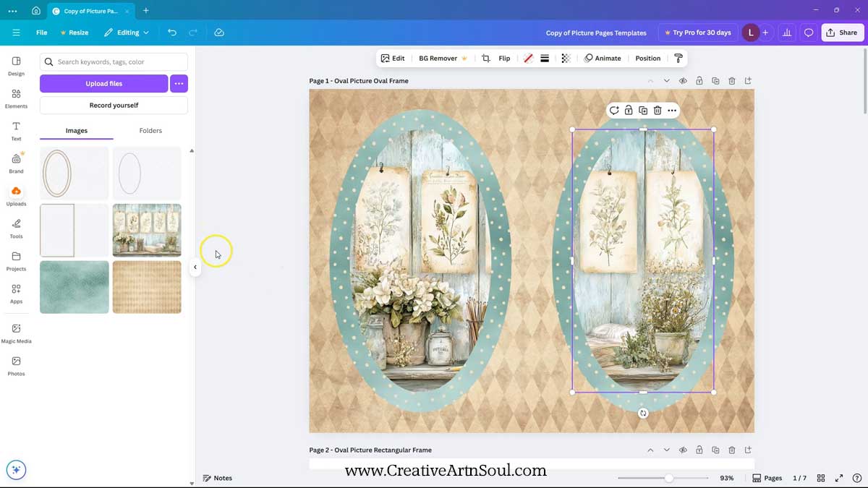This screenshot has height=488, width=868.
Task: Open the browser app menu with three dots
Action: coord(12,11)
